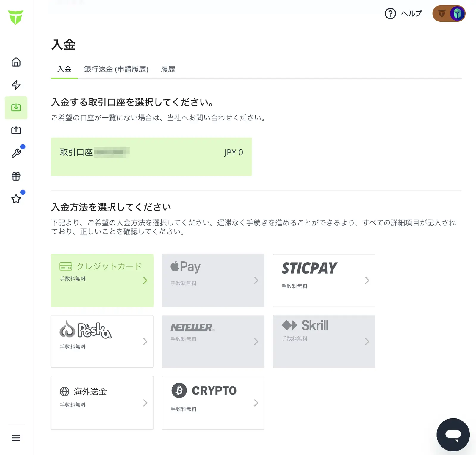This screenshot has height=455, width=476.
Task: Click the CRYPTO label text
Action: (x=214, y=391)
